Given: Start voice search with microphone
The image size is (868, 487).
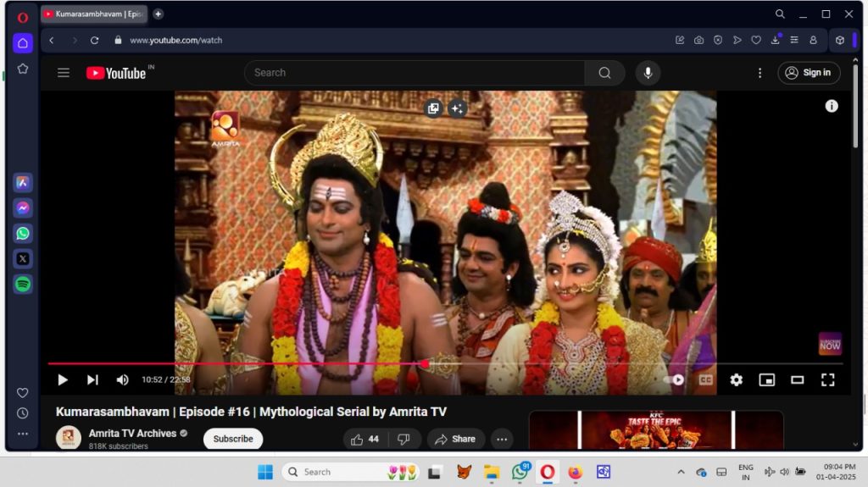Looking at the screenshot, I should click(x=648, y=73).
